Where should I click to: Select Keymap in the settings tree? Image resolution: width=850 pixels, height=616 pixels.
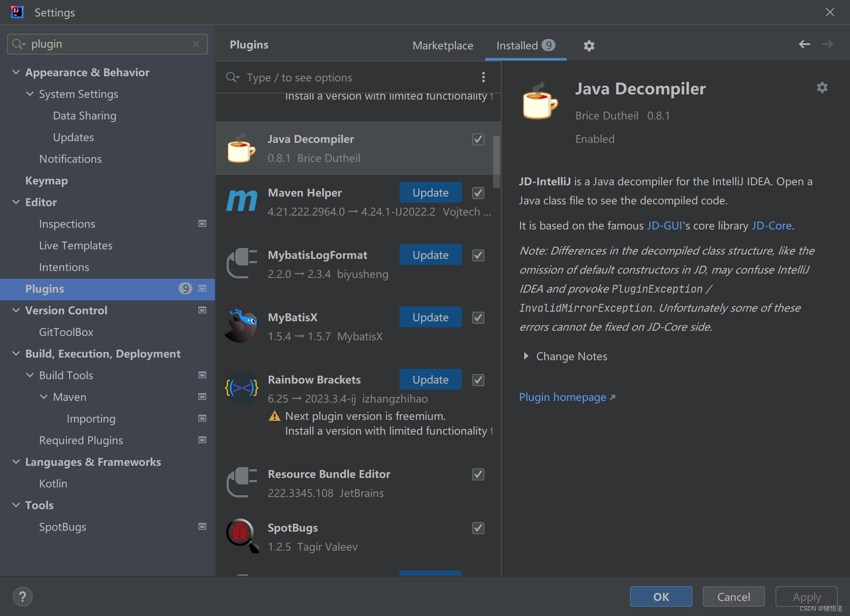pyautogui.click(x=46, y=181)
